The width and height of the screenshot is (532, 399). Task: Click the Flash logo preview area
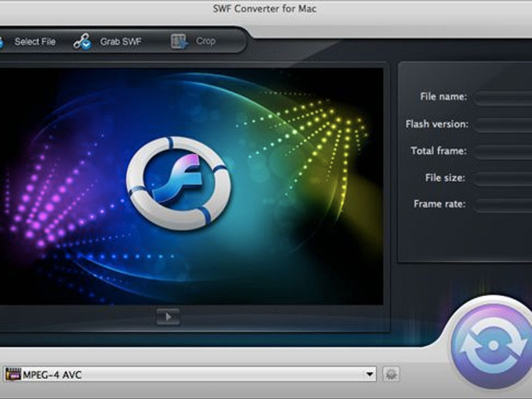coord(191,186)
